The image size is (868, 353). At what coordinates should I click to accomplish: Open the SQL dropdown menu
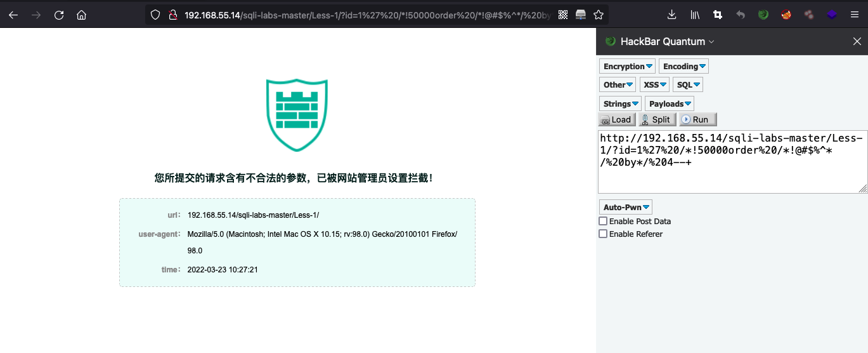click(x=688, y=84)
